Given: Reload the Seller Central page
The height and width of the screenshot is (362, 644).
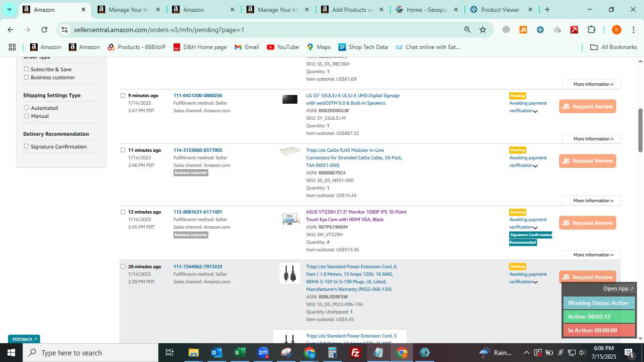Looking at the screenshot, I should [x=44, y=30].
